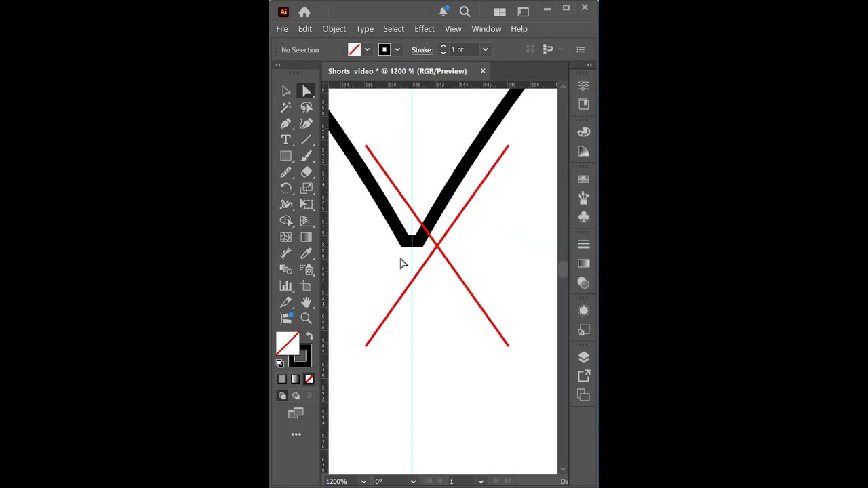This screenshot has width=868, height=488.
Task: Set paint mode to Gradient
Action: (296, 380)
